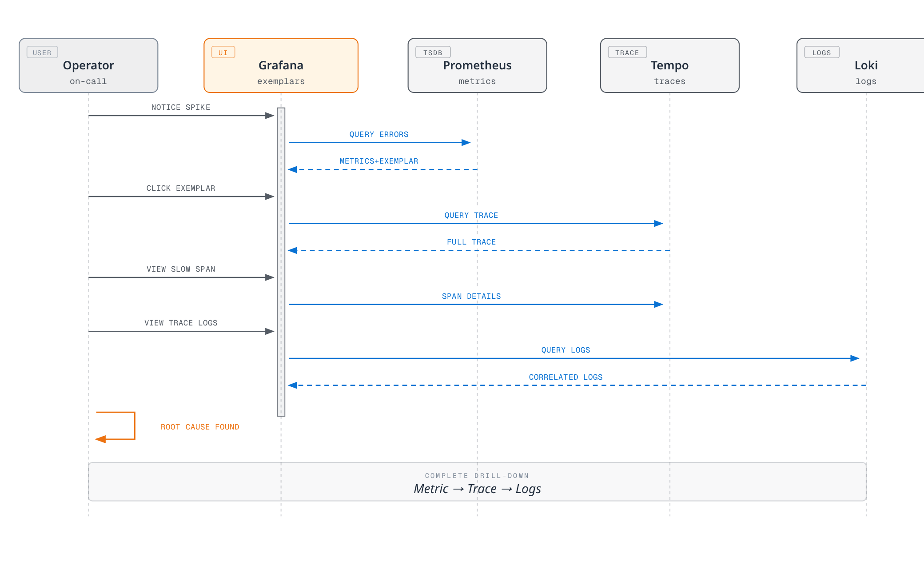Click the ROOT CAUSE FOUND label
The width and height of the screenshot is (924, 578).
(x=200, y=427)
